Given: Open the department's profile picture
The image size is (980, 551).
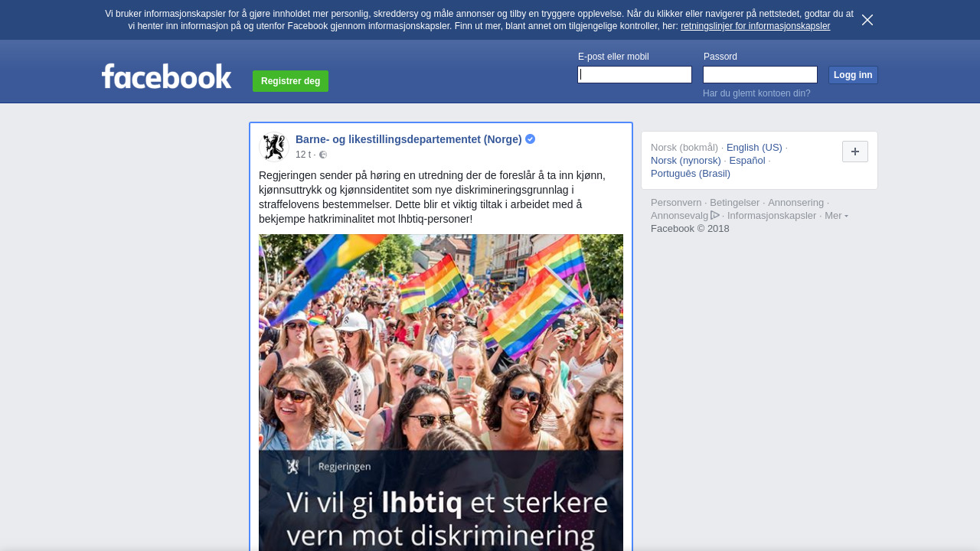Looking at the screenshot, I should 273,147.
